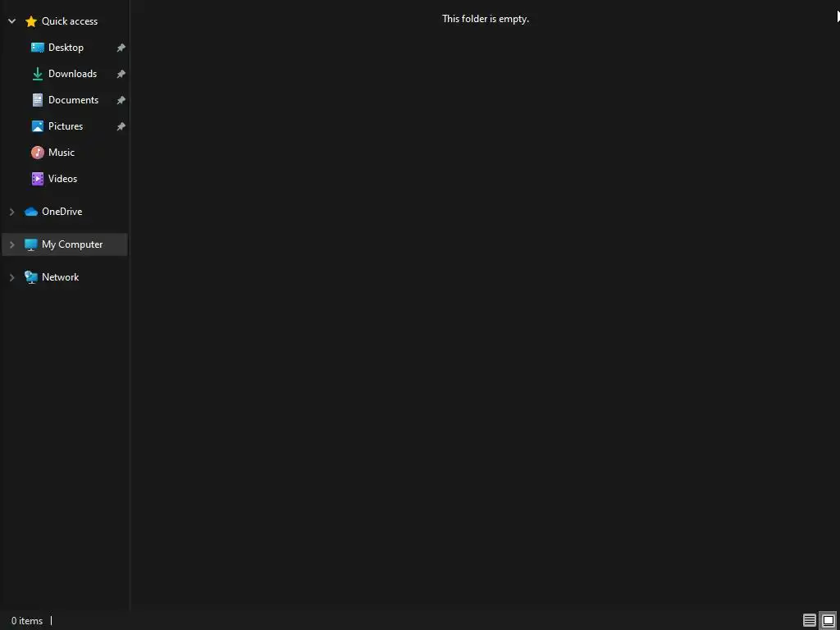840x630 pixels.
Task: Expand the OneDrive node
Action: coord(11,212)
